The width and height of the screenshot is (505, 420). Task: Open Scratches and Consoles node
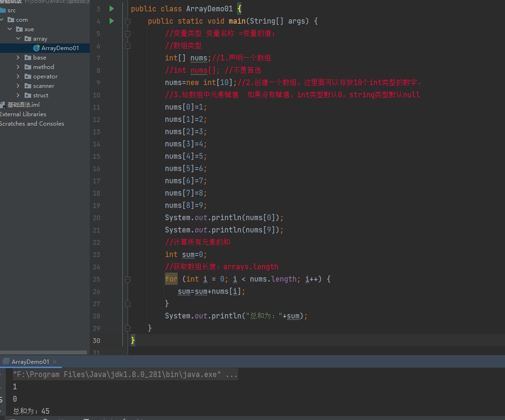[x=32, y=124]
